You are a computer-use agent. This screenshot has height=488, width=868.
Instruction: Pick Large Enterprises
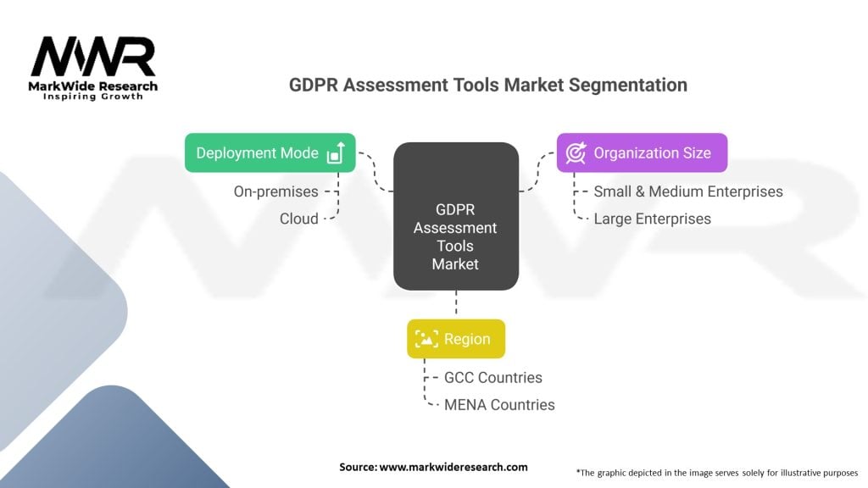pyautogui.click(x=652, y=219)
